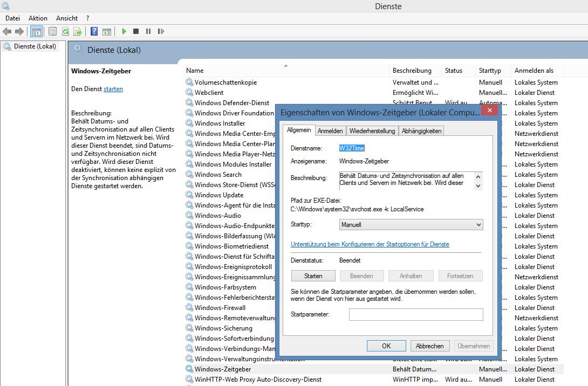Screen dimensions: 588x386
Task: Click the Dienstname field showing W32Time
Action: click(x=352, y=148)
